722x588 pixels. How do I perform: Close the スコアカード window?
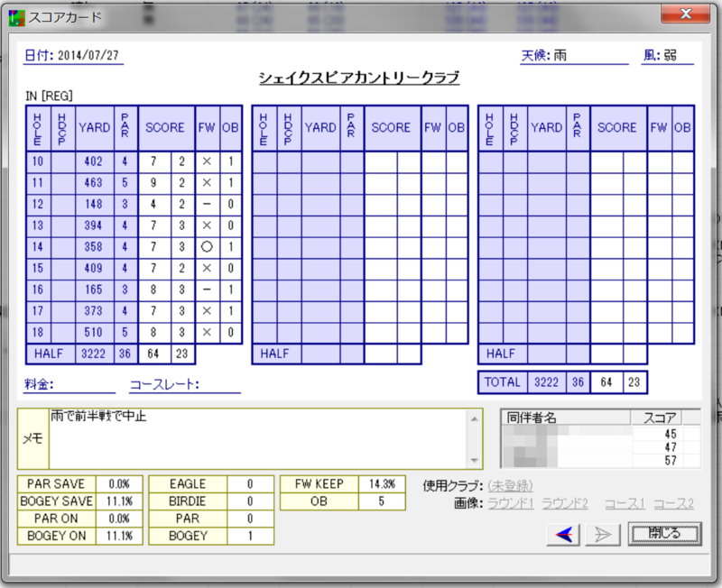coord(685,14)
